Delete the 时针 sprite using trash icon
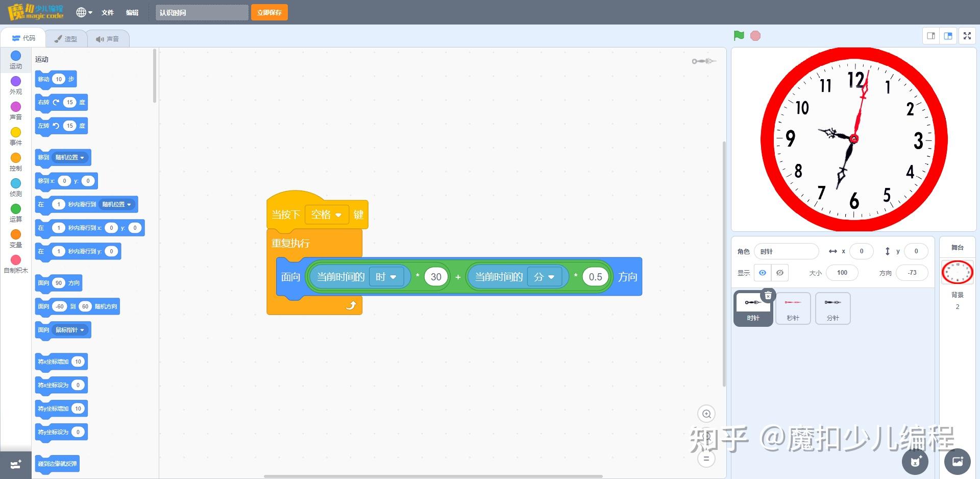980x479 pixels. tap(768, 295)
